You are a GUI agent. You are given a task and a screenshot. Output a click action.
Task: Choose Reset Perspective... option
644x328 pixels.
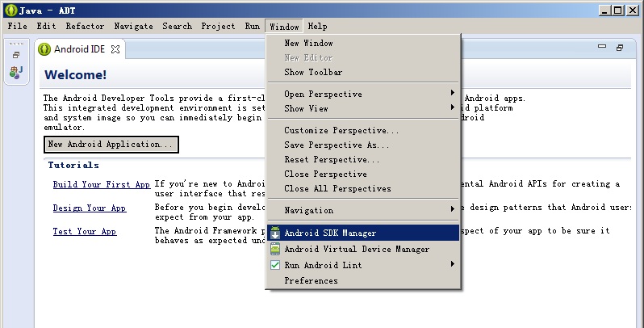(363, 159)
